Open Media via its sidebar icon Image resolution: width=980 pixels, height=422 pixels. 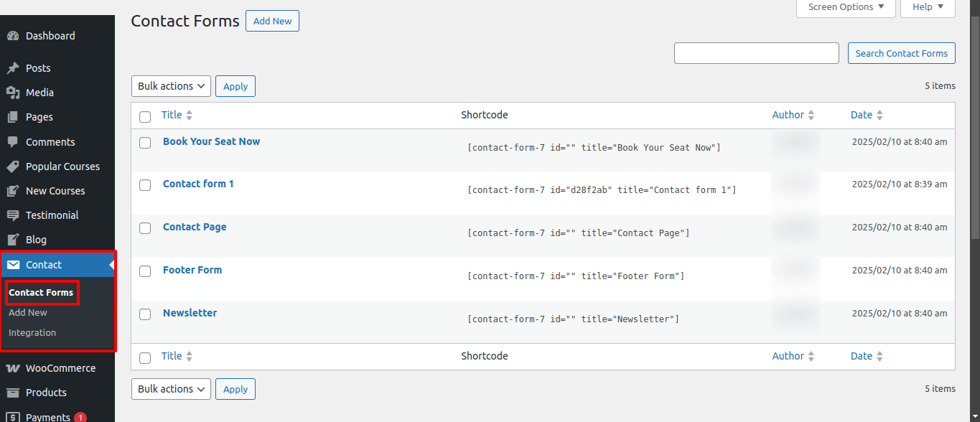pyautogui.click(x=13, y=93)
